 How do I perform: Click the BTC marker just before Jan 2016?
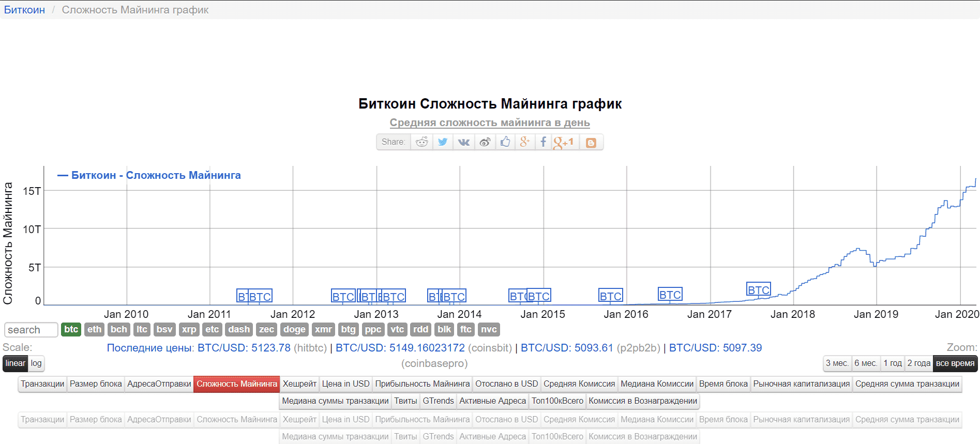[611, 296]
